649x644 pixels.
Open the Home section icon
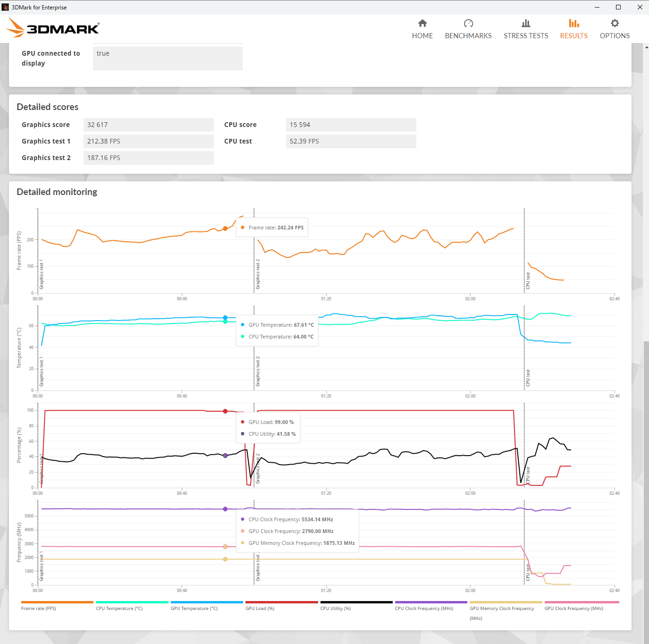click(422, 23)
